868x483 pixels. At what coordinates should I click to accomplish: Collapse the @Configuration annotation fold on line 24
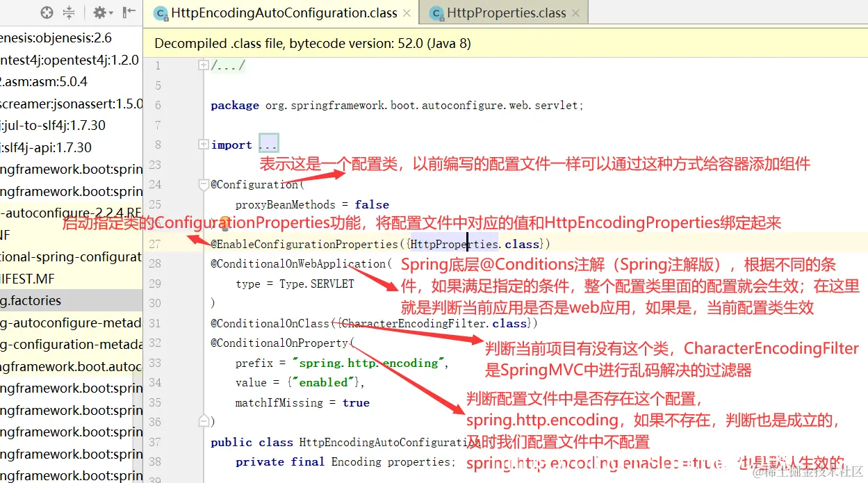(x=204, y=185)
